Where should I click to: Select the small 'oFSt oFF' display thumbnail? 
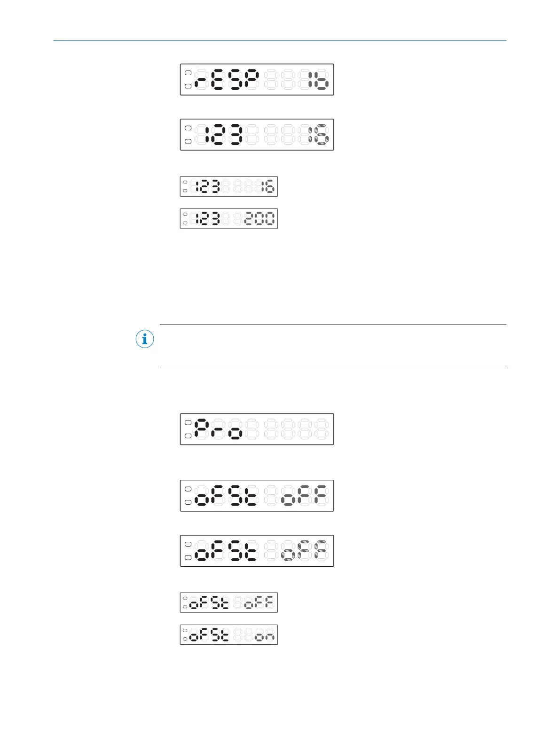(x=229, y=602)
